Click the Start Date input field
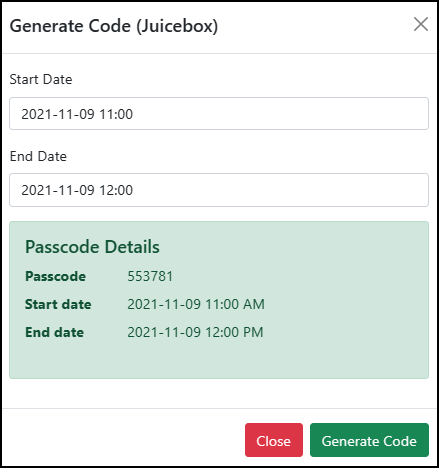Image resolution: width=439 pixels, height=468 pixels. click(219, 114)
